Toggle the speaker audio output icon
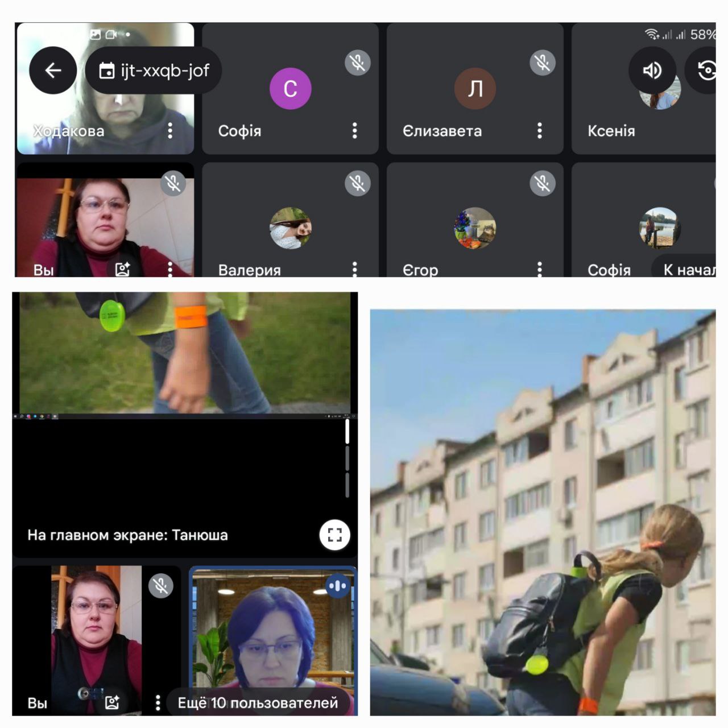The width and height of the screenshot is (728, 728). tap(652, 71)
